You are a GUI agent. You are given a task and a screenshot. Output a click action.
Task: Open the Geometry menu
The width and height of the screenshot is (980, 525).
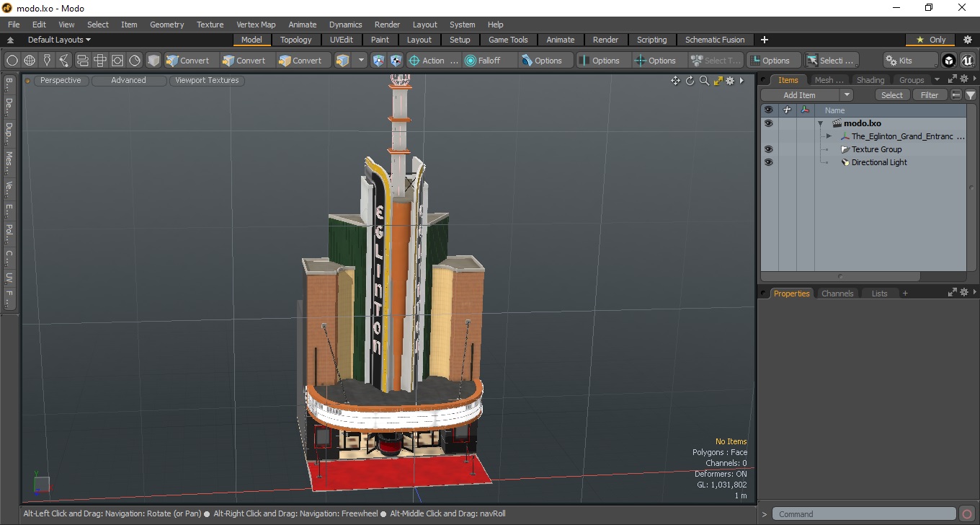tap(166, 25)
